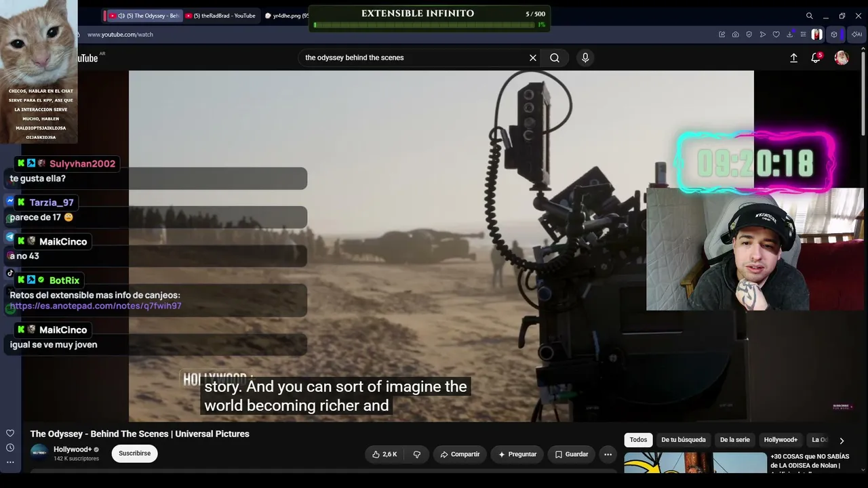Switch to the yr4dhe.png tab
Image resolution: width=868 pixels, height=488 pixels.
287,16
